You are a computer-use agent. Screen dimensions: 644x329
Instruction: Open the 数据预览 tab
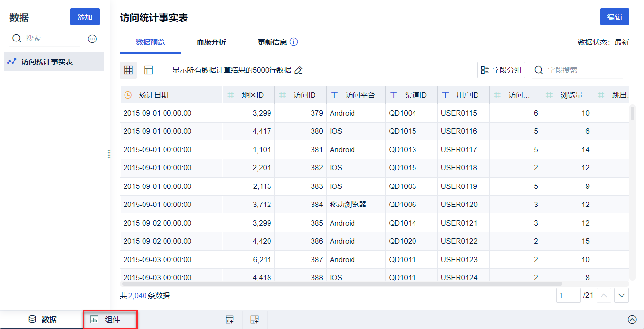click(150, 42)
